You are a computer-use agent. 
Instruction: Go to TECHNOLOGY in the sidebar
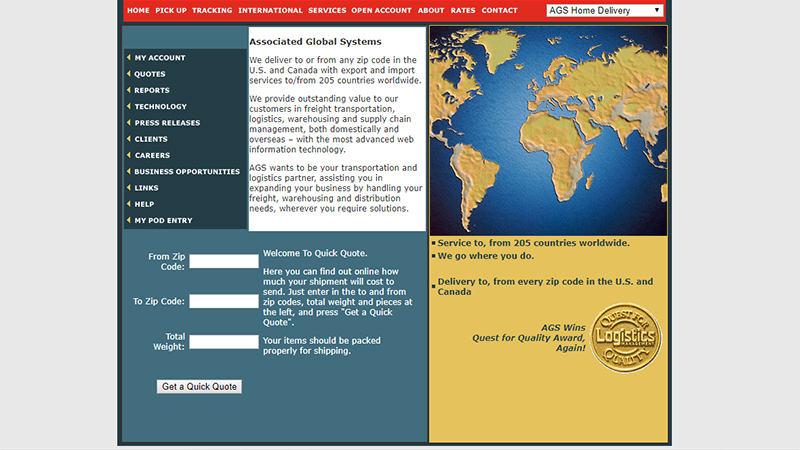pyautogui.click(x=161, y=107)
